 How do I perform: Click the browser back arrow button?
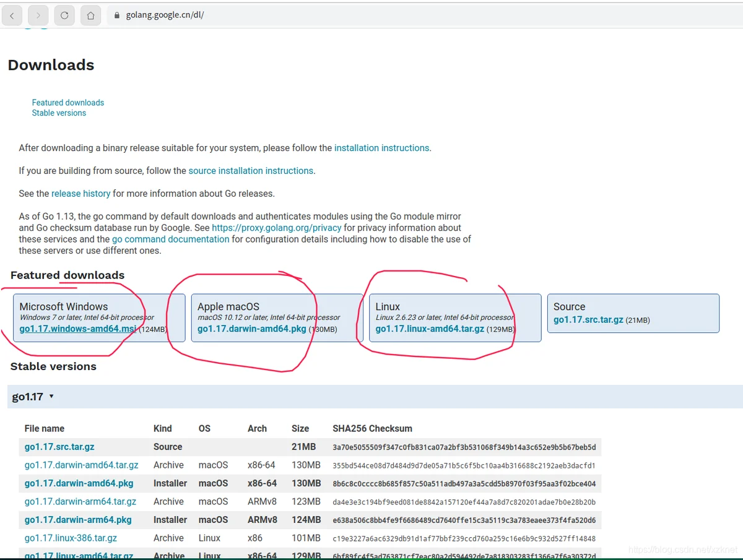coord(12,15)
